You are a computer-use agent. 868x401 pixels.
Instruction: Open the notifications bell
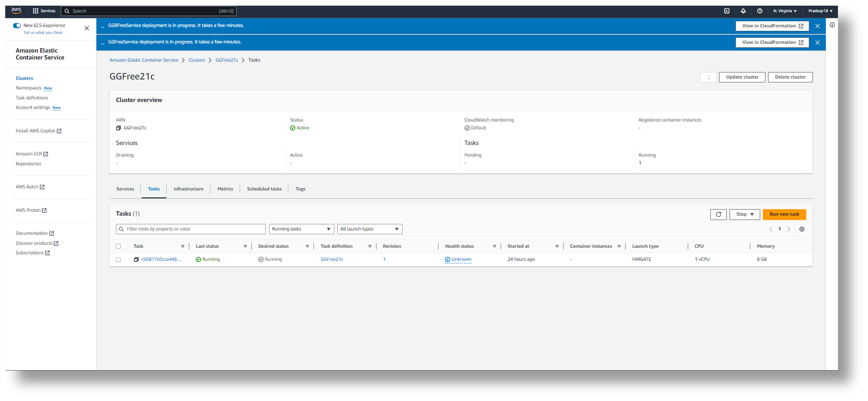pos(743,11)
